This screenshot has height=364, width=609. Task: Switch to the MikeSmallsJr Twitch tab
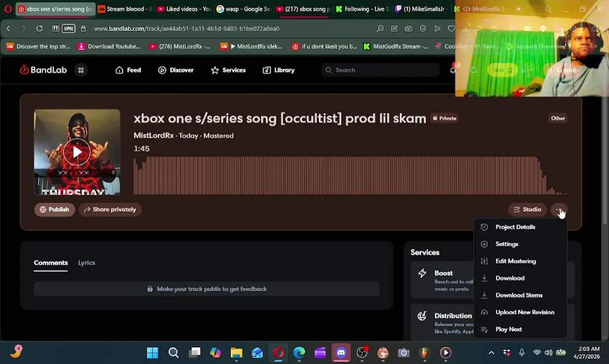tap(422, 9)
